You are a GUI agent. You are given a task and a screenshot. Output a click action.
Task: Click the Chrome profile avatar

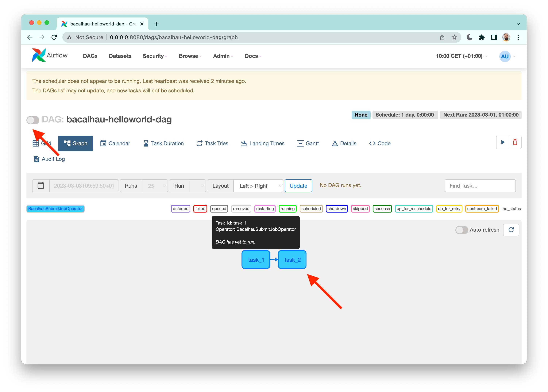(x=506, y=37)
